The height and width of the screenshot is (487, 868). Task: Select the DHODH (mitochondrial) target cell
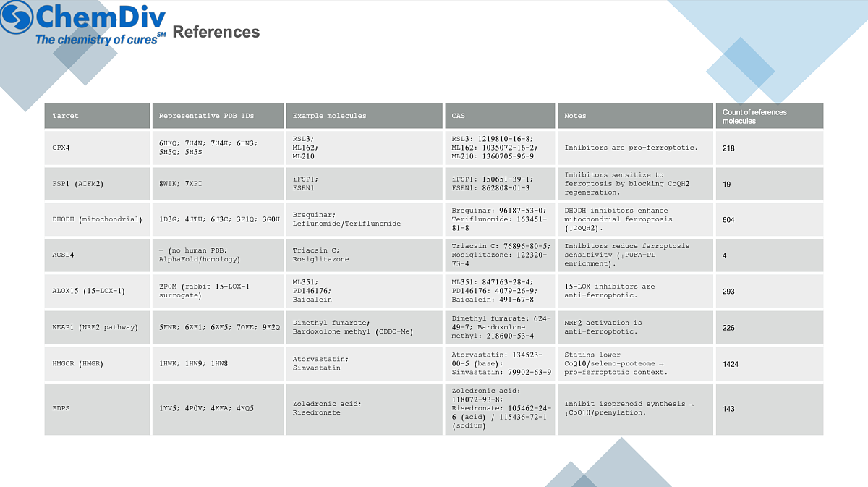click(96, 219)
